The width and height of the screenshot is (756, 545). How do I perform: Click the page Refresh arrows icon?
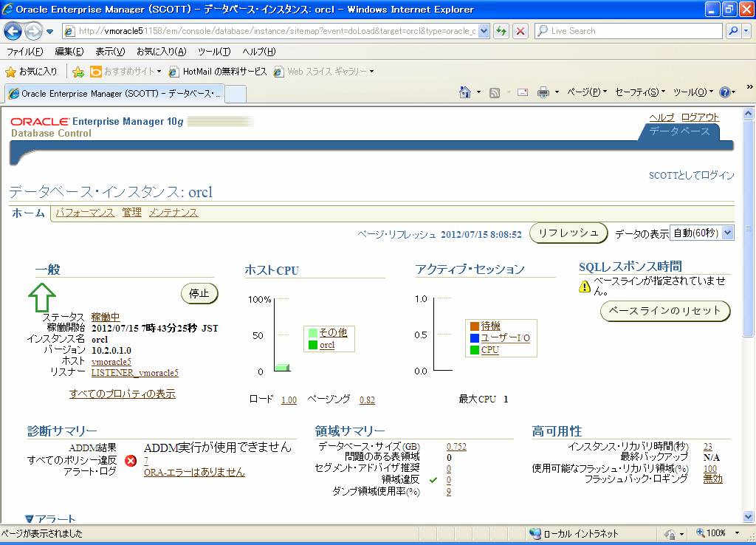502,31
